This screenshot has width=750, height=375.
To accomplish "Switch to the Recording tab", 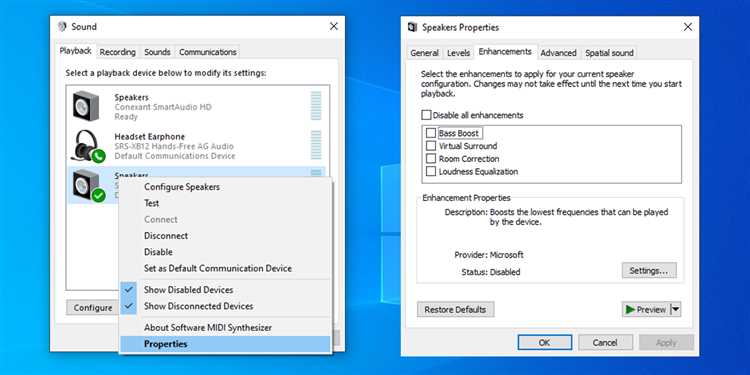I will coord(118,52).
